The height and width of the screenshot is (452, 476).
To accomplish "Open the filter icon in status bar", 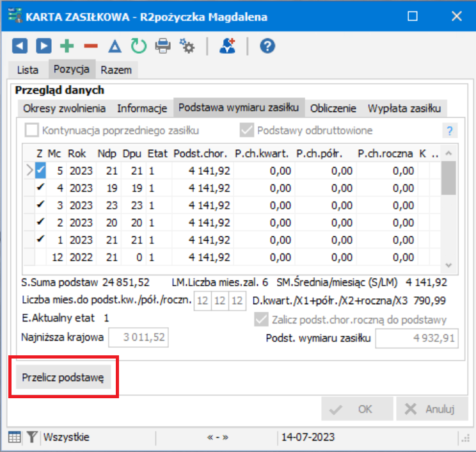I will [32, 437].
